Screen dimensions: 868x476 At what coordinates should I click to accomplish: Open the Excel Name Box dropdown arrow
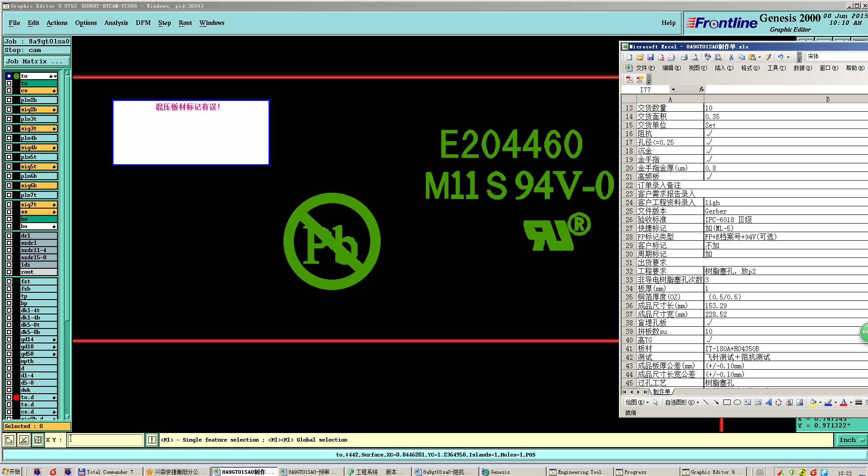pos(673,90)
